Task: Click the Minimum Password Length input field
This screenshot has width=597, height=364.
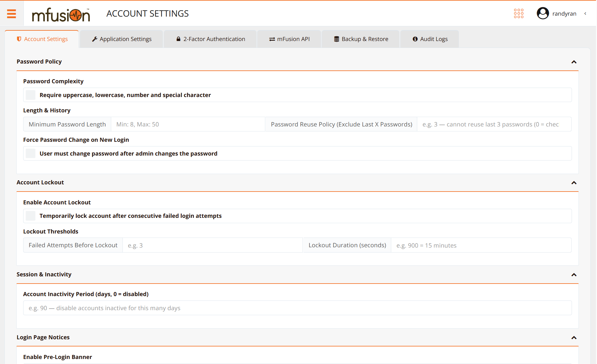Action: click(188, 124)
